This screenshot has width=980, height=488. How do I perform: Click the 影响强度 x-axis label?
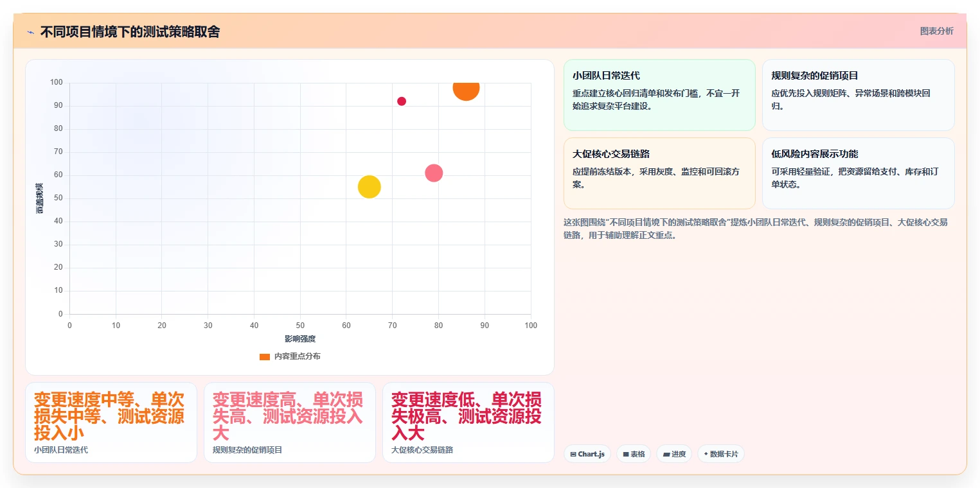click(300, 338)
